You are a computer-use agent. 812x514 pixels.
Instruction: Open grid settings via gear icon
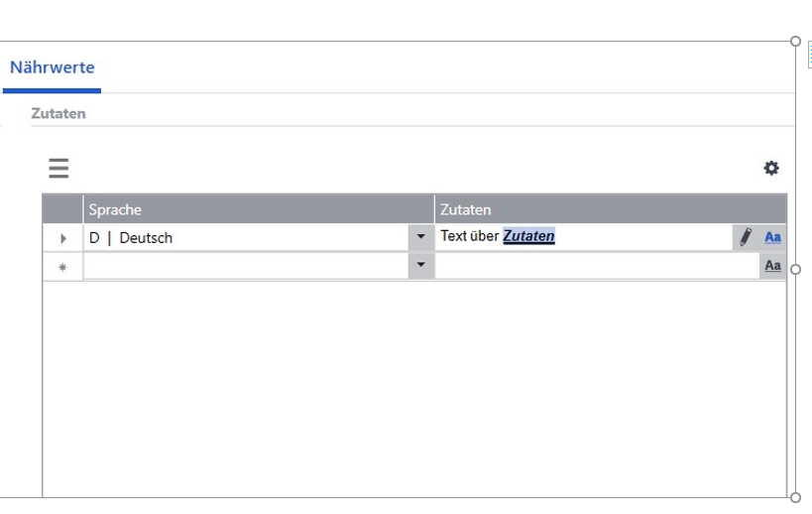(771, 169)
